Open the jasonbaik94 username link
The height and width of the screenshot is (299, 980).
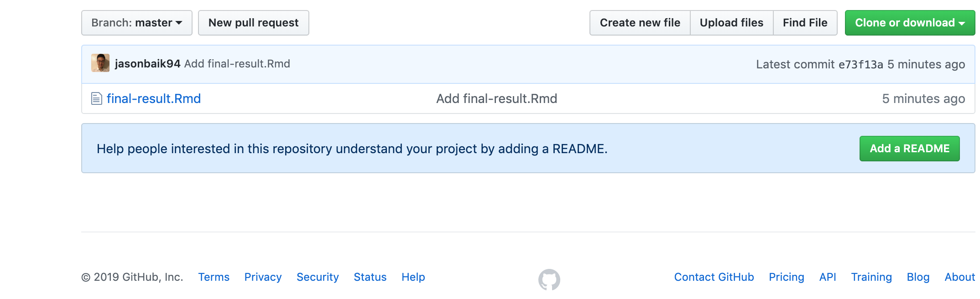(148, 64)
